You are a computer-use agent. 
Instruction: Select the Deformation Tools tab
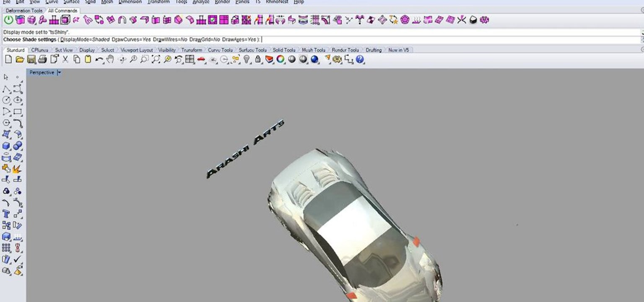pyautogui.click(x=24, y=10)
